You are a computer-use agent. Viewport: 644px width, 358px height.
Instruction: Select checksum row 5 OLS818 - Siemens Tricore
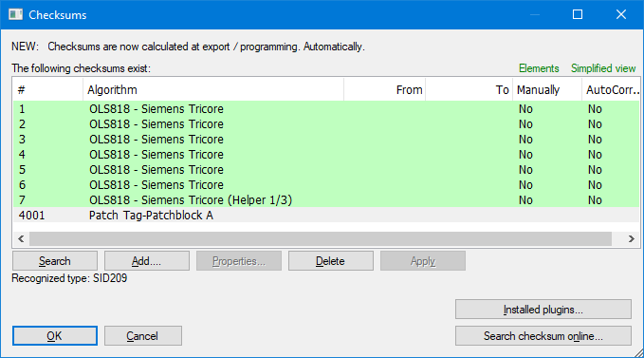326,170
